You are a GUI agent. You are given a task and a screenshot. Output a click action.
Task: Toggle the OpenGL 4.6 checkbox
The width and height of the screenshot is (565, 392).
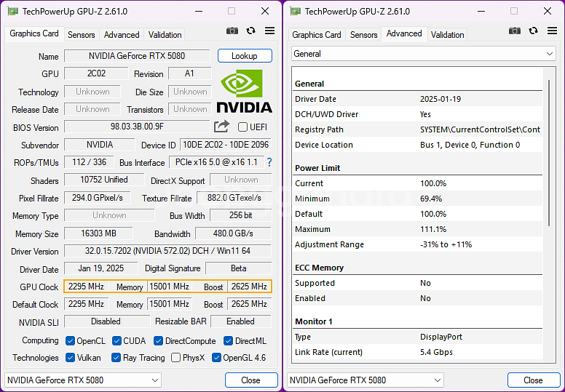click(216, 358)
